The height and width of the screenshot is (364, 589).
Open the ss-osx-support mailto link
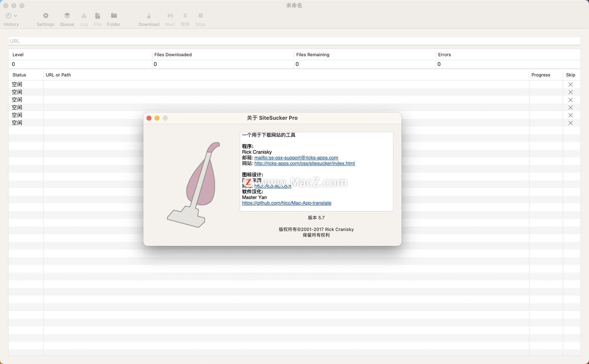296,158
